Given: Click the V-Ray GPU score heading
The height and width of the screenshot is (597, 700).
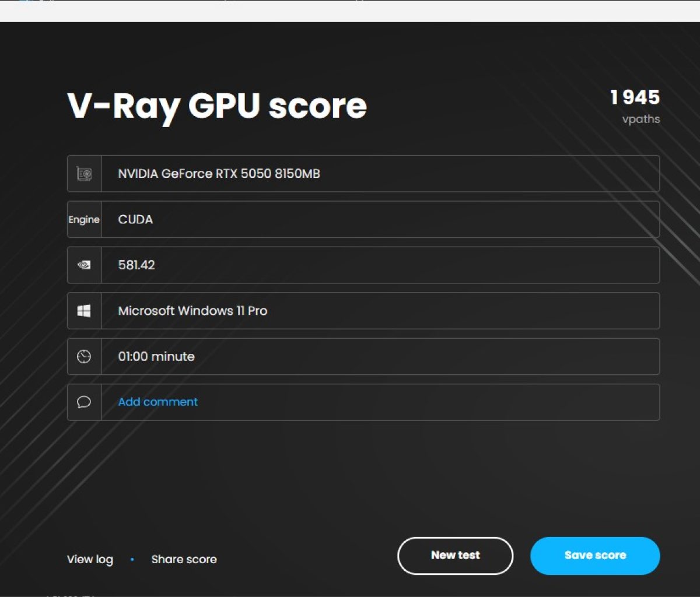Looking at the screenshot, I should (217, 106).
